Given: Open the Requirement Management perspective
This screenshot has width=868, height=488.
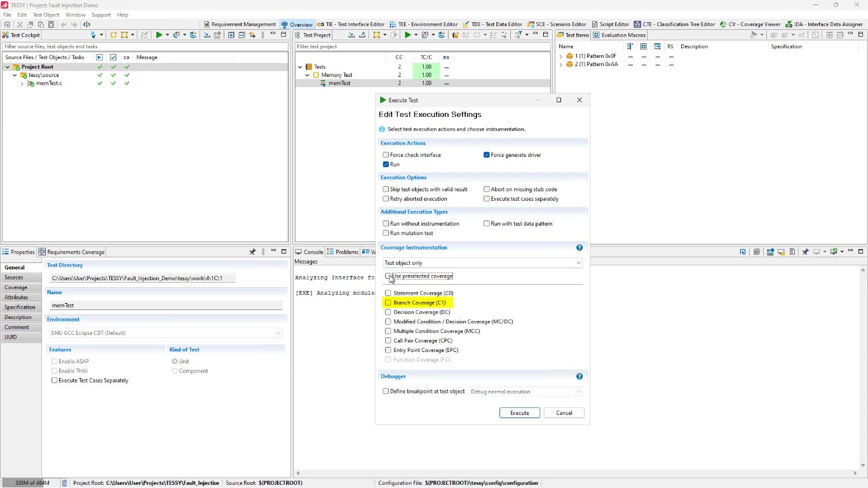Looking at the screenshot, I should [x=240, y=24].
